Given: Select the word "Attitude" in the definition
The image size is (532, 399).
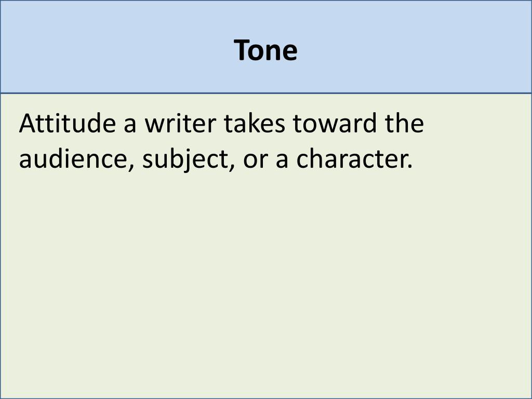Looking at the screenshot, I should (x=68, y=123).
